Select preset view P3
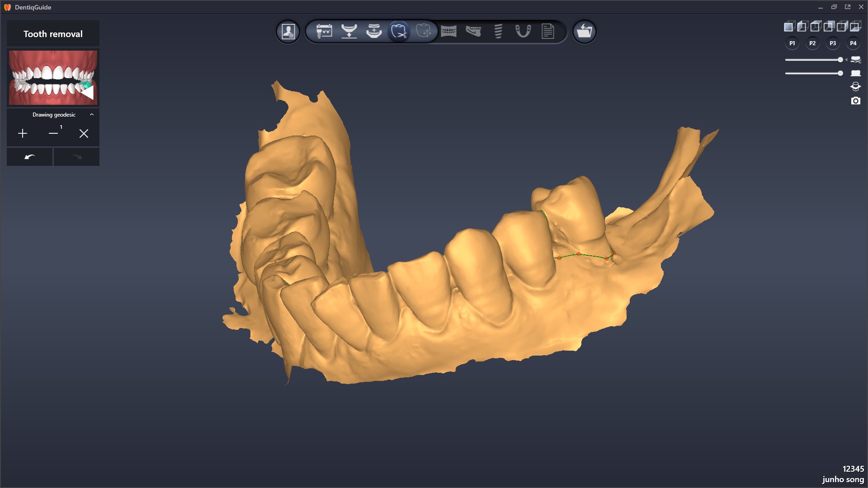 coord(833,43)
